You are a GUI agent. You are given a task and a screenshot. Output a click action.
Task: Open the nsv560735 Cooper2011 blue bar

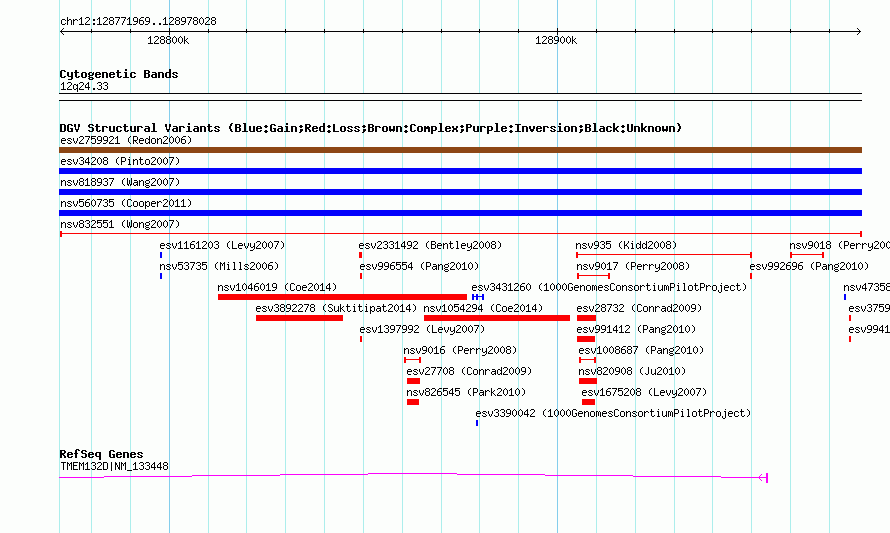point(460,213)
